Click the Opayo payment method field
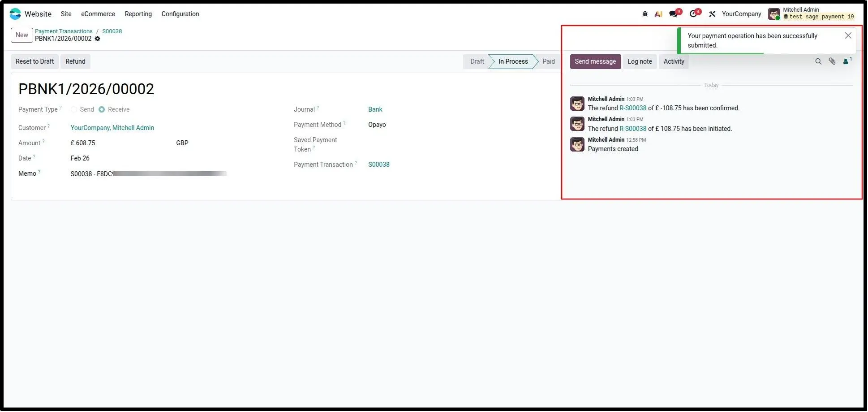This screenshot has height=412, width=868. [378, 125]
